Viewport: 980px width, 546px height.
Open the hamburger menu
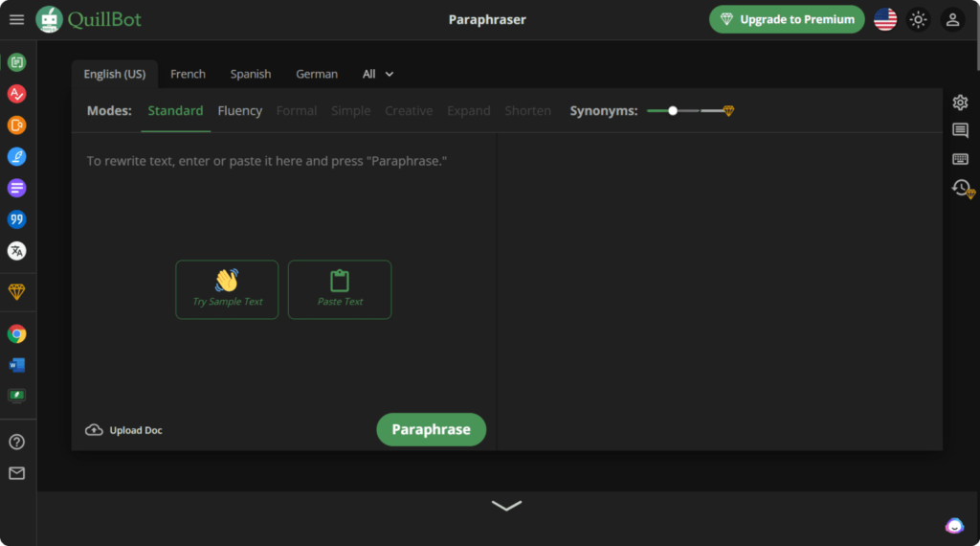(17, 19)
